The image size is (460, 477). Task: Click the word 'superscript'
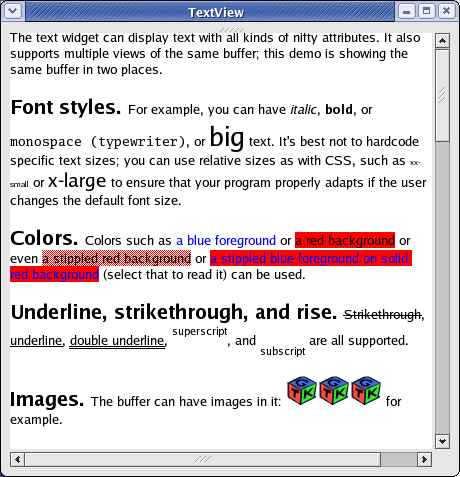[200, 331]
